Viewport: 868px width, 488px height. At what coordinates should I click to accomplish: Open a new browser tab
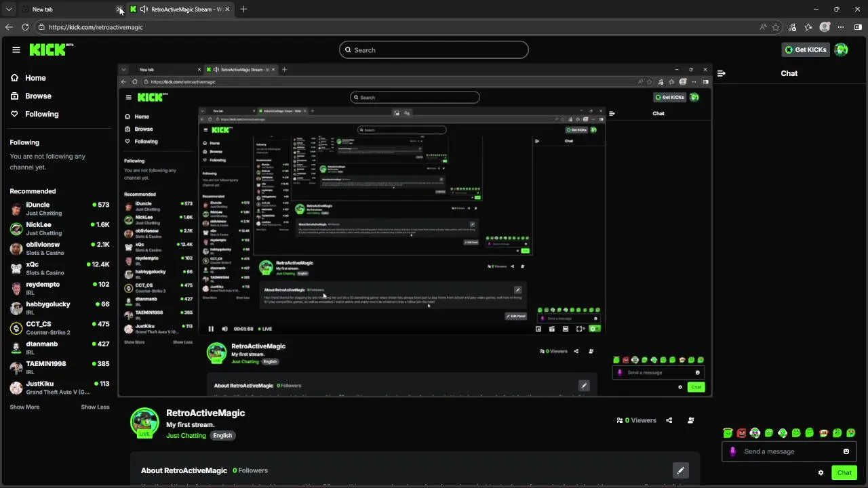[243, 9]
